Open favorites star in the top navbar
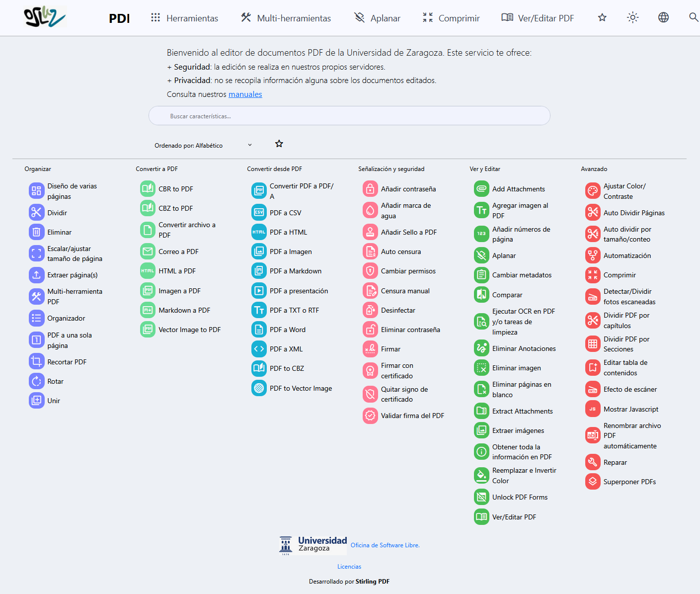Viewport: 700px width, 594px height. 602,18
